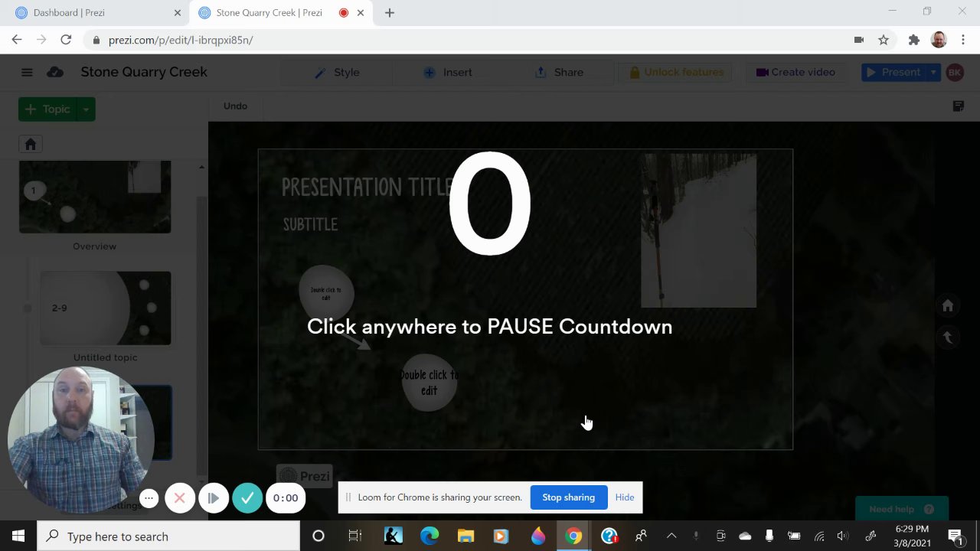Rename the Stone Quarry Creek title
The width and height of the screenshot is (980, 551).
pos(144,72)
